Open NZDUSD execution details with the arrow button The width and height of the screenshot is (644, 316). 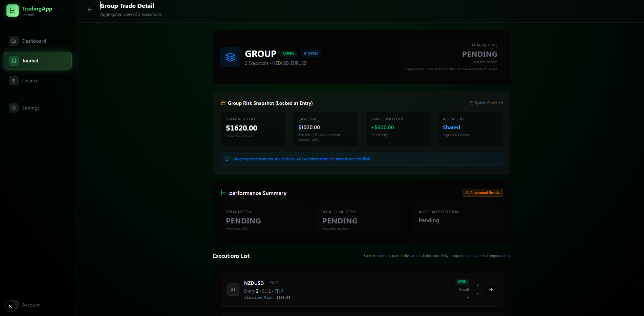[491, 290]
